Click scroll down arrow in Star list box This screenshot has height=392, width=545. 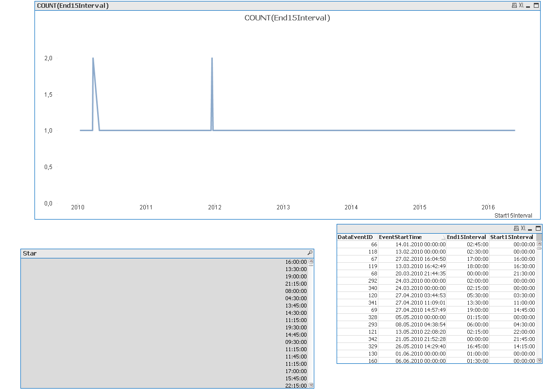[x=311, y=385]
